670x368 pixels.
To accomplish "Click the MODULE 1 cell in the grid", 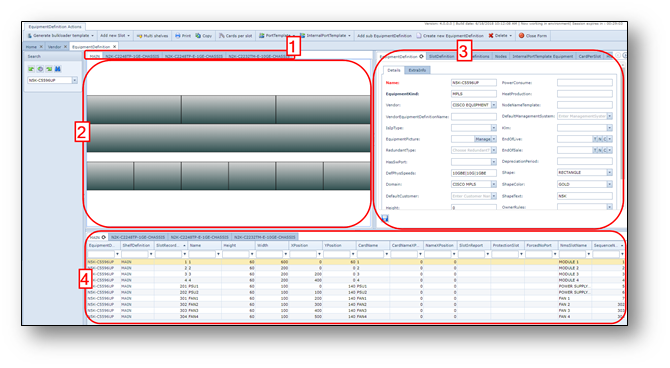I will (574, 262).
